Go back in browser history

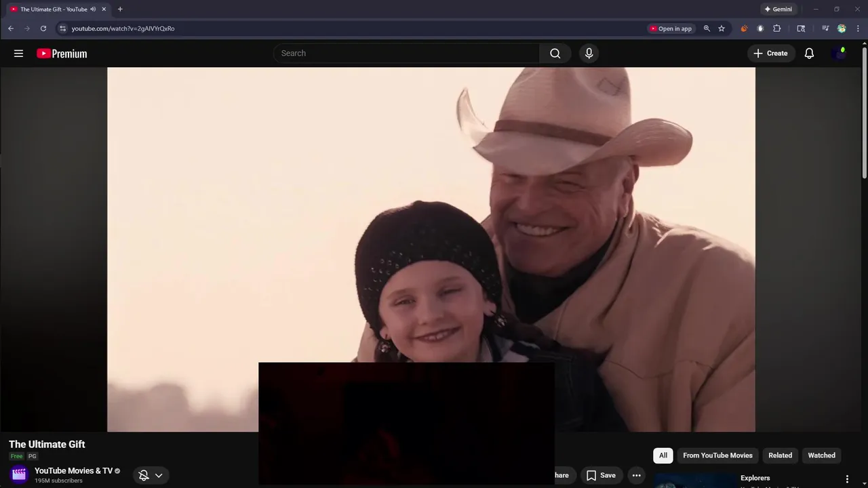[11, 28]
